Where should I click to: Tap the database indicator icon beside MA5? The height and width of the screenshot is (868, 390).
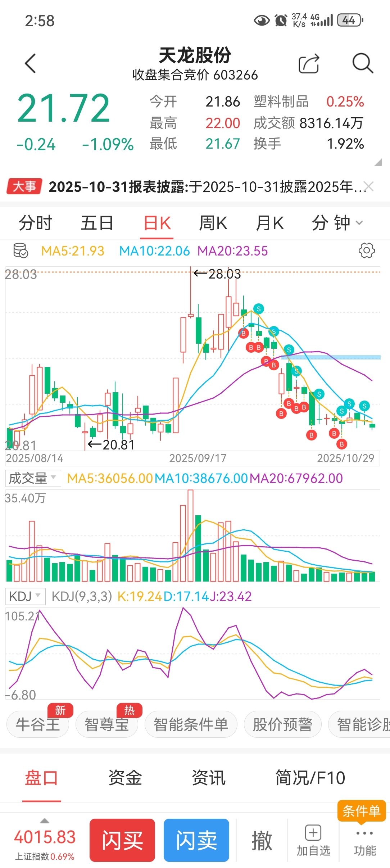[x=21, y=250]
